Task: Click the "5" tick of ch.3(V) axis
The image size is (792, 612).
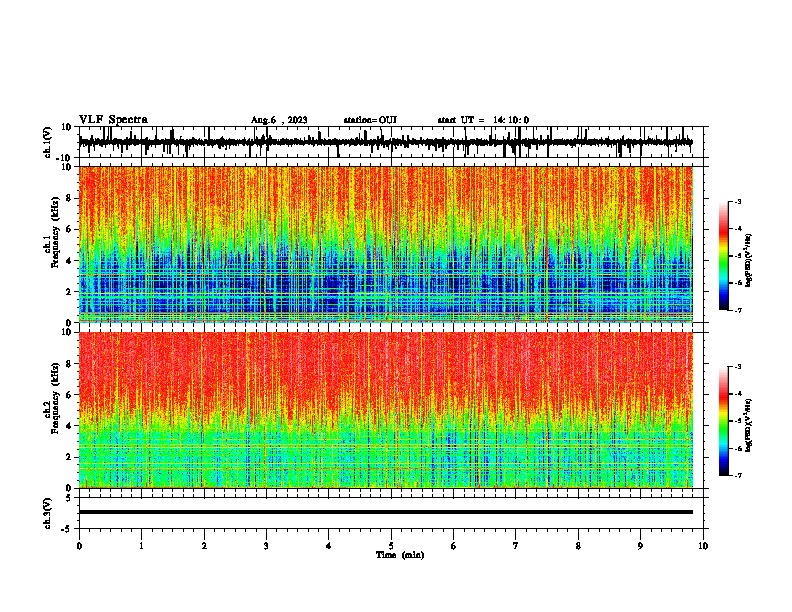Action: click(69, 498)
